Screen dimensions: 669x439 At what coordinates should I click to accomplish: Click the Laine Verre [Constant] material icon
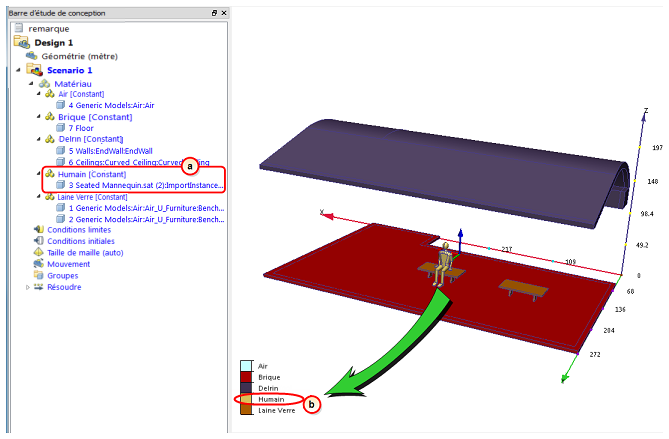[x=50, y=197]
